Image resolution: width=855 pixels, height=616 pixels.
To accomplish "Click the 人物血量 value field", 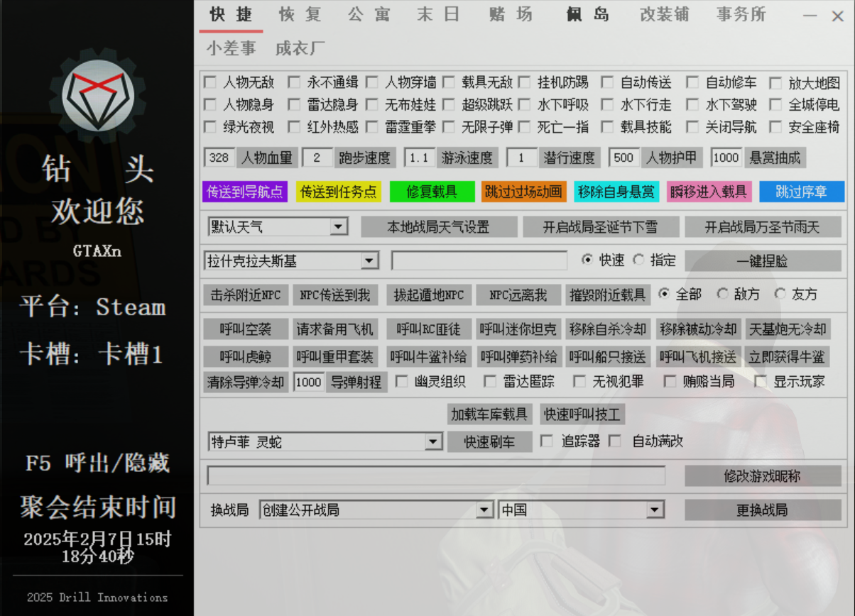I will (x=219, y=158).
